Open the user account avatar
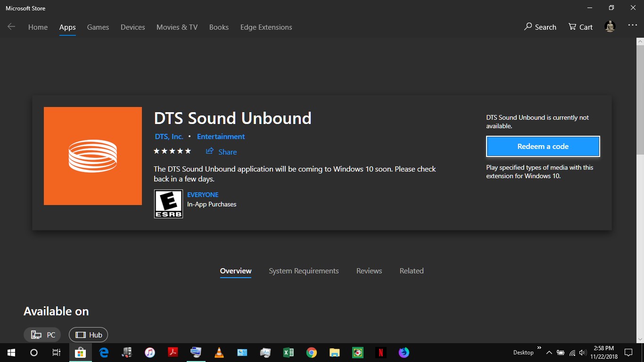 click(610, 27)
